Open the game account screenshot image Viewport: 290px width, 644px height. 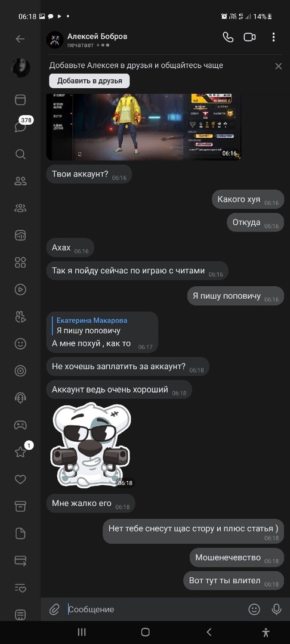pyautogui.click(x=143, y=126)
